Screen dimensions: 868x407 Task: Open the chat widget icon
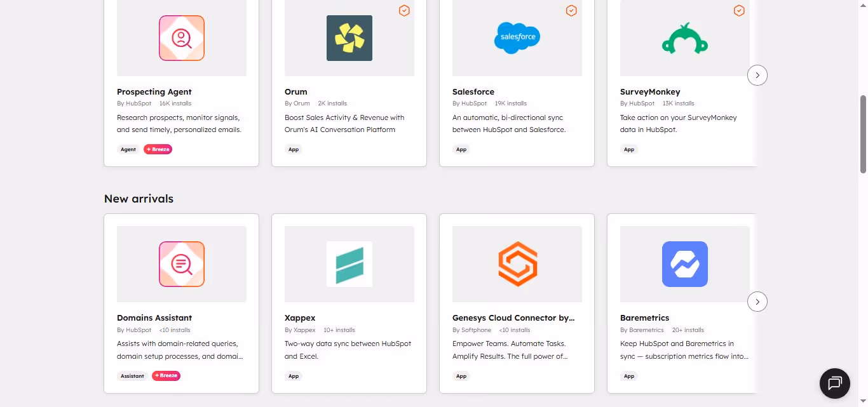click(x=835, y=384)
